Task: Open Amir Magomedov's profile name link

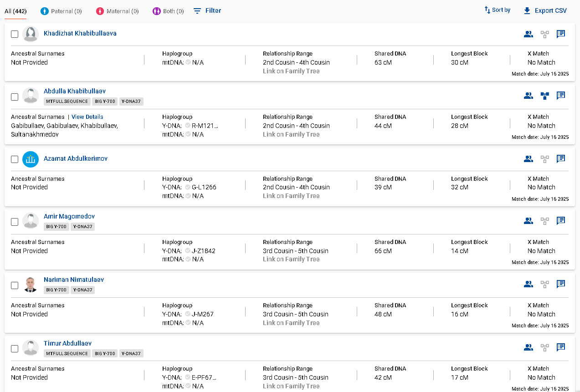Action: point(69,216)
